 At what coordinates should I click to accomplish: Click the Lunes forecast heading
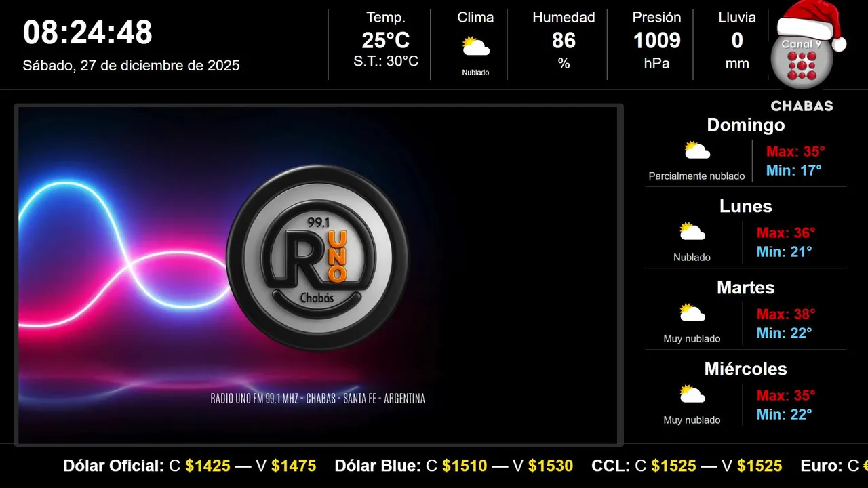point(746,206)
